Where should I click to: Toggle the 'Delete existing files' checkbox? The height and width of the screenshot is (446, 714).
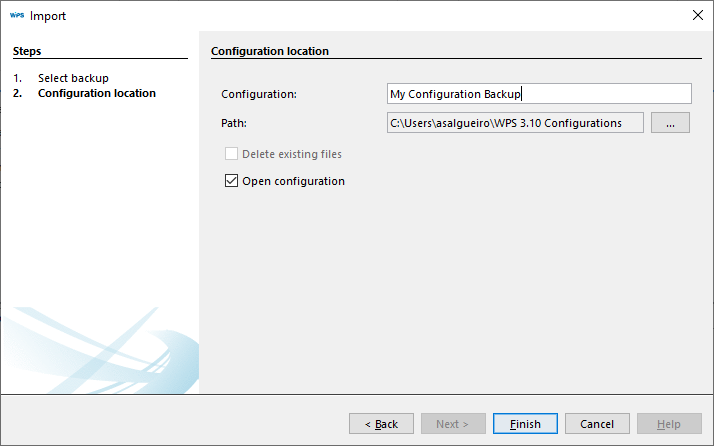coord(232,154)
